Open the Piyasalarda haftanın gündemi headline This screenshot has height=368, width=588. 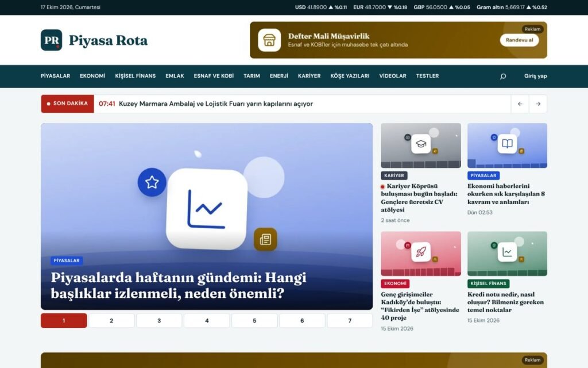[179, 285]
